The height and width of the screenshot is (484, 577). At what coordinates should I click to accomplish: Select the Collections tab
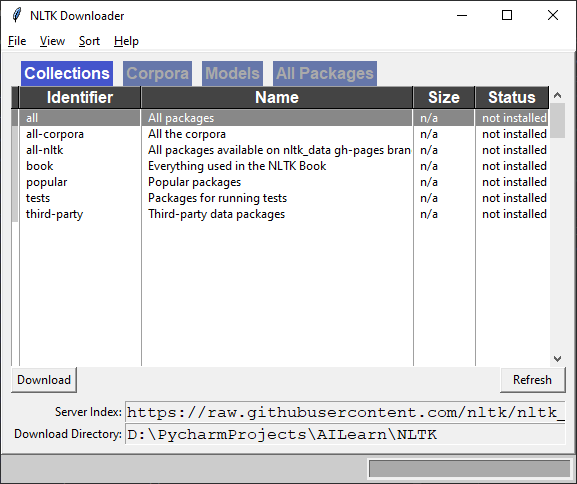click(x=67, y=73)
